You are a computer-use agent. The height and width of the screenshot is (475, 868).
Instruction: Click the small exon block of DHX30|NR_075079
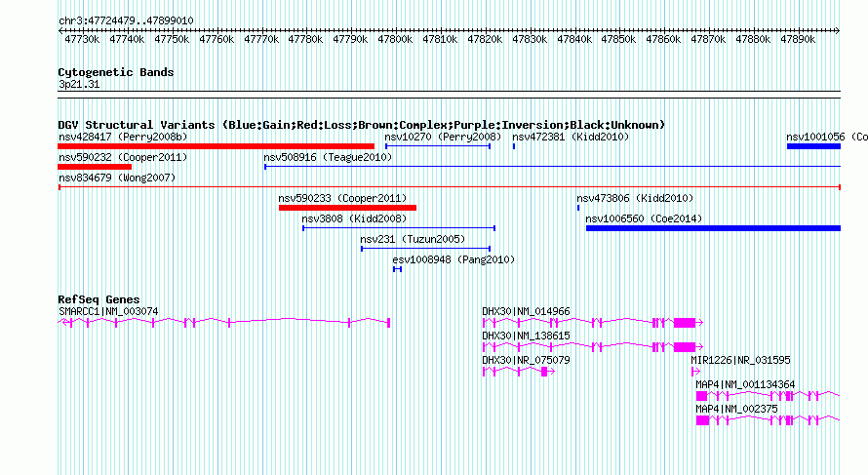coord(544,372)
